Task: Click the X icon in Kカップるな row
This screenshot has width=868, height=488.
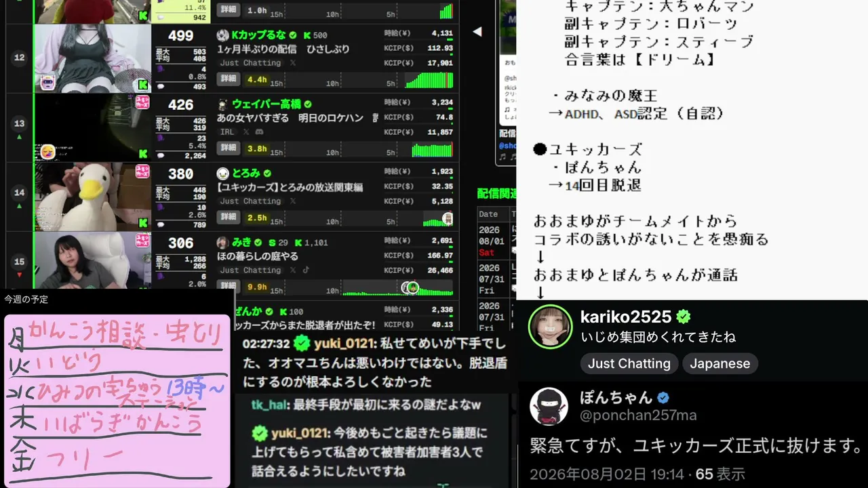Action: click(x=293, y=63)
